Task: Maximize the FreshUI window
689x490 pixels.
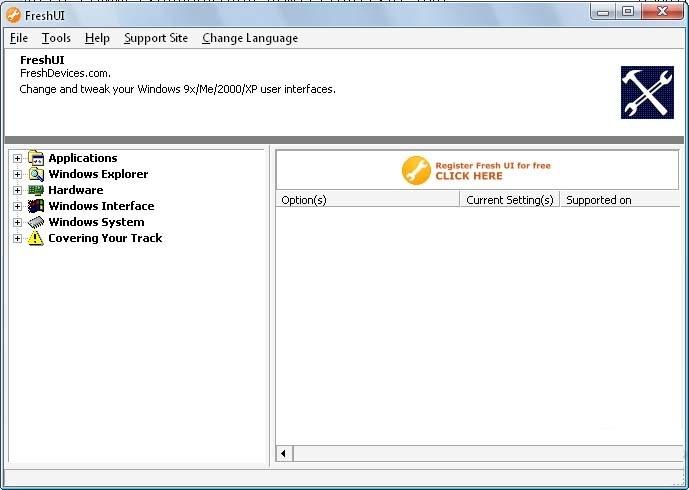Action: point(628,12)
